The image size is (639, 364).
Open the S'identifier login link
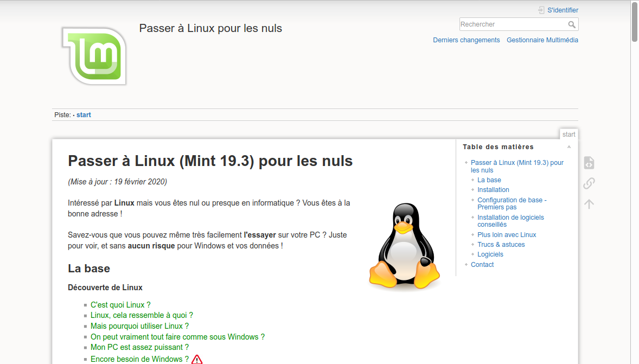[x=563, y=10]
